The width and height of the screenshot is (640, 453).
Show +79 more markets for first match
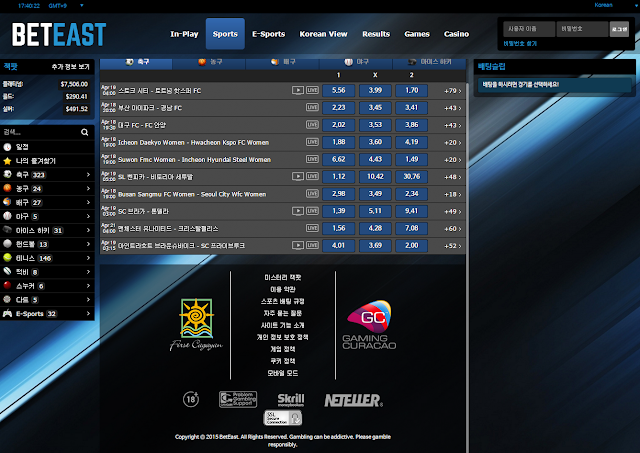point(452,91)
